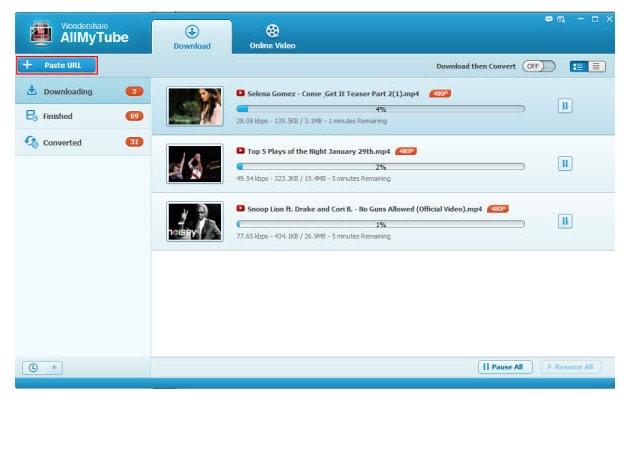The width and height of the screenshot is (635, 470).
Task: Click the Downloading count badge 3
Action: [134, 91]
